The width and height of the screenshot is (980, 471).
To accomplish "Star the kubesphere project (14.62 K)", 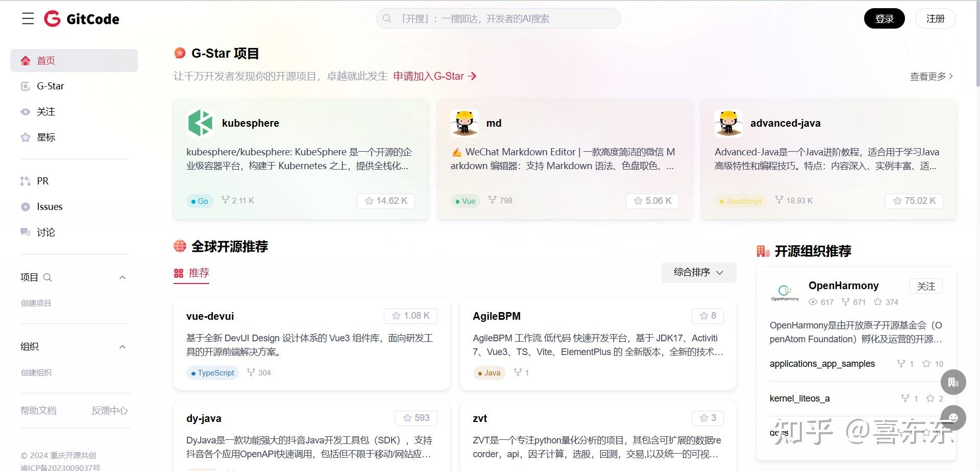I will [x=386, y=201].
